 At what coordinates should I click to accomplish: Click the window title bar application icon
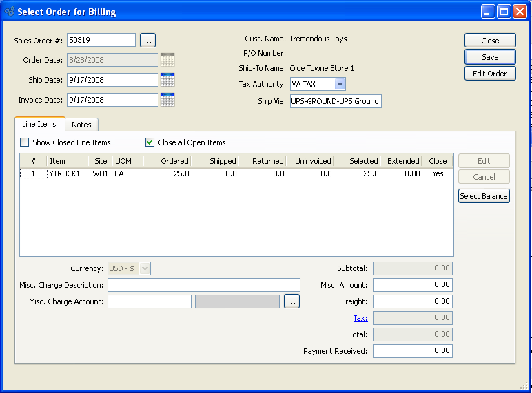tap(9, 12)
